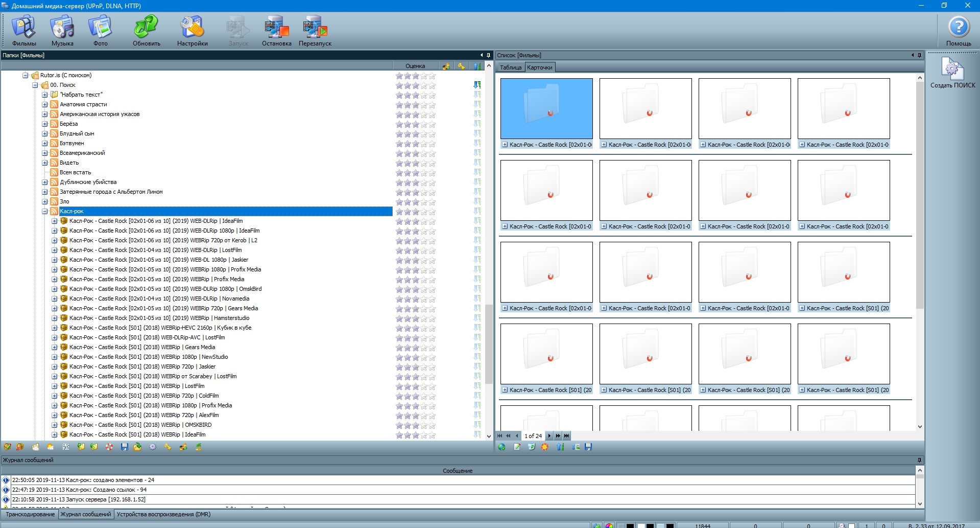Switch to the Таблица tab

[x=510, y=67]
